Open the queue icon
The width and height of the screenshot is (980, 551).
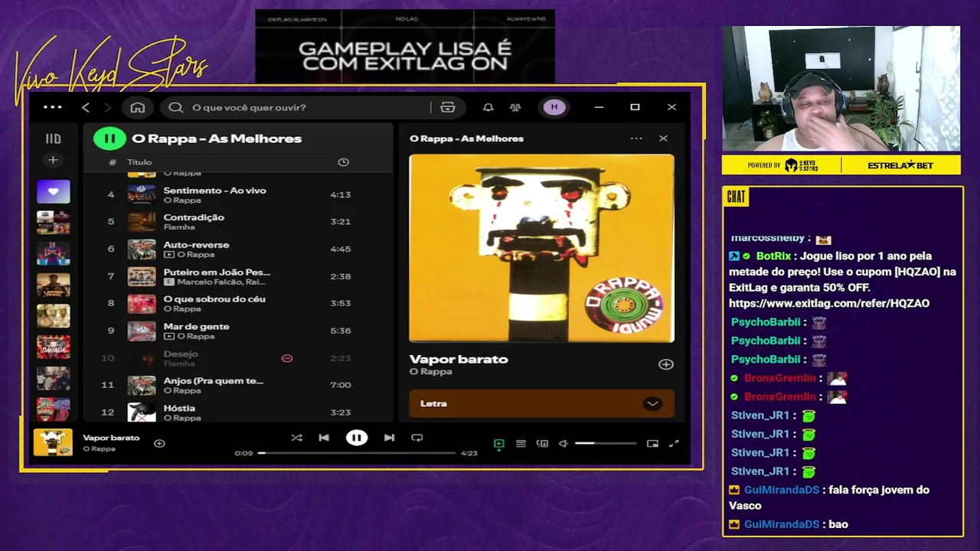521,443
